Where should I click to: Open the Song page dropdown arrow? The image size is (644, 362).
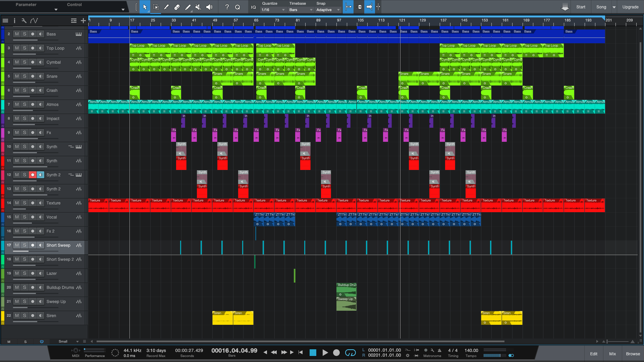(614, 7)
